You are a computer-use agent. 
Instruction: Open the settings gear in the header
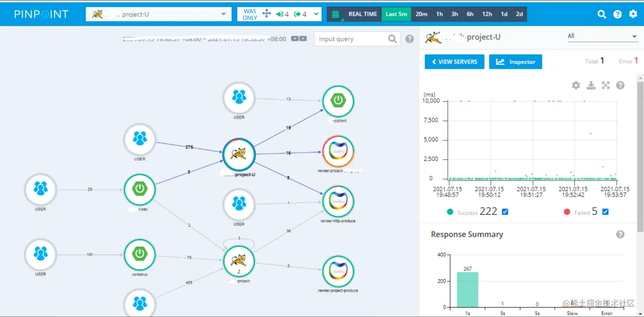(633, 14)
